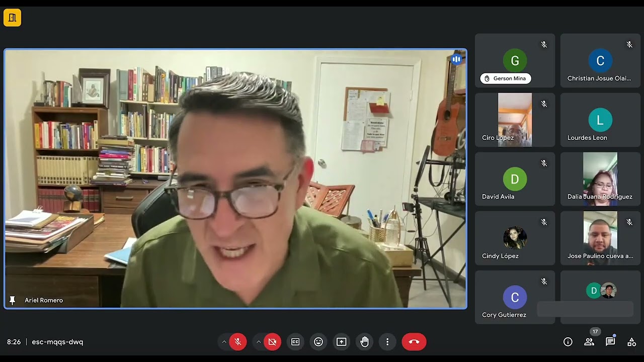Click the yellow meeting logo icon
The width and height of the screenshot is (644, 362).
click(x=12, y=18)
